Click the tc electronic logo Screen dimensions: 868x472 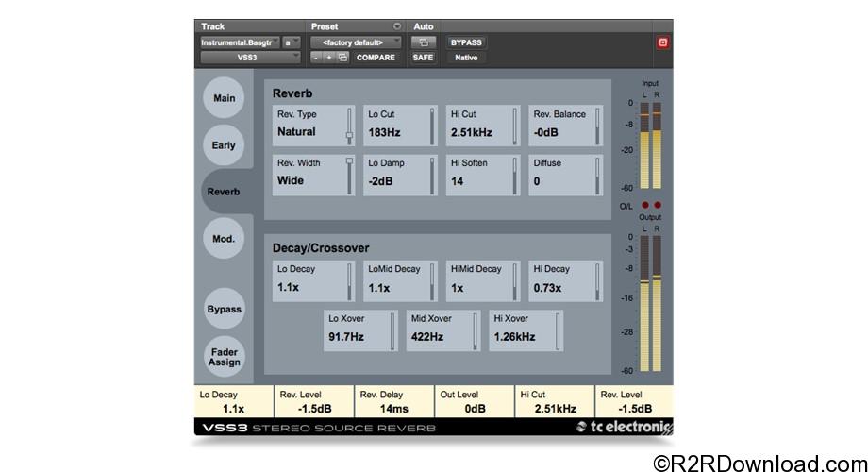624,427
